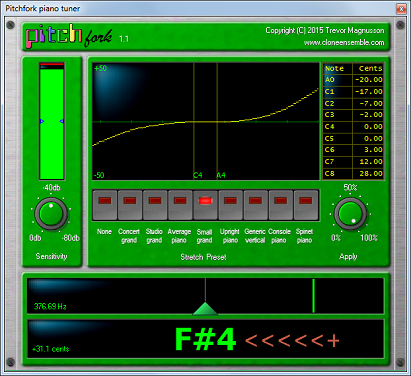Enable the Concert grand preset

tap(130, 205)
